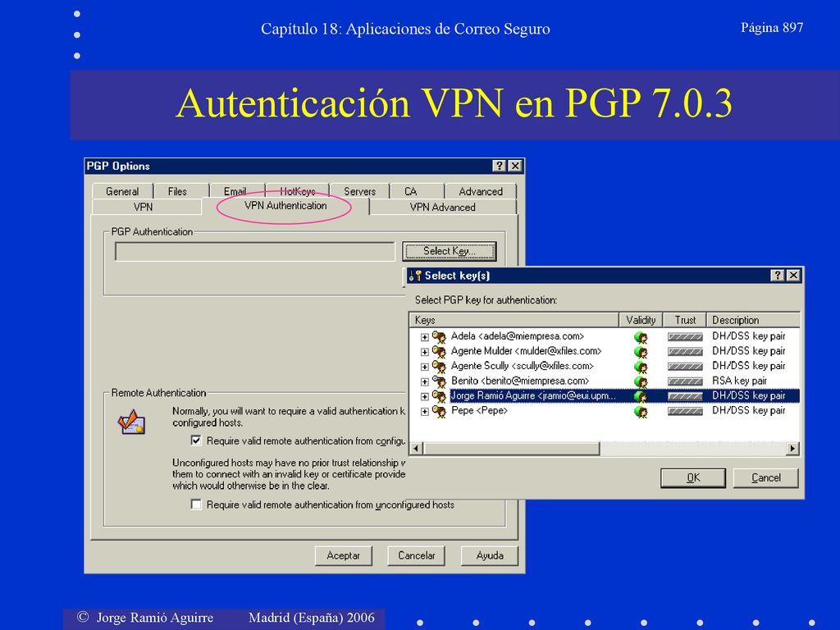Expand the Agente Mulder key entry
840x630 pixels.
pyautogui.click(x=424, y=352)
